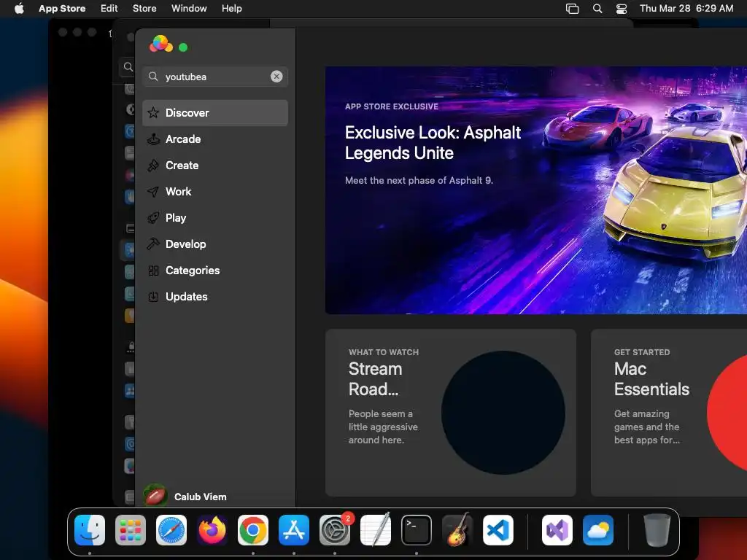Open the Window menu
The height and width of the screenshot is (560, 747).
click(189, 8)
